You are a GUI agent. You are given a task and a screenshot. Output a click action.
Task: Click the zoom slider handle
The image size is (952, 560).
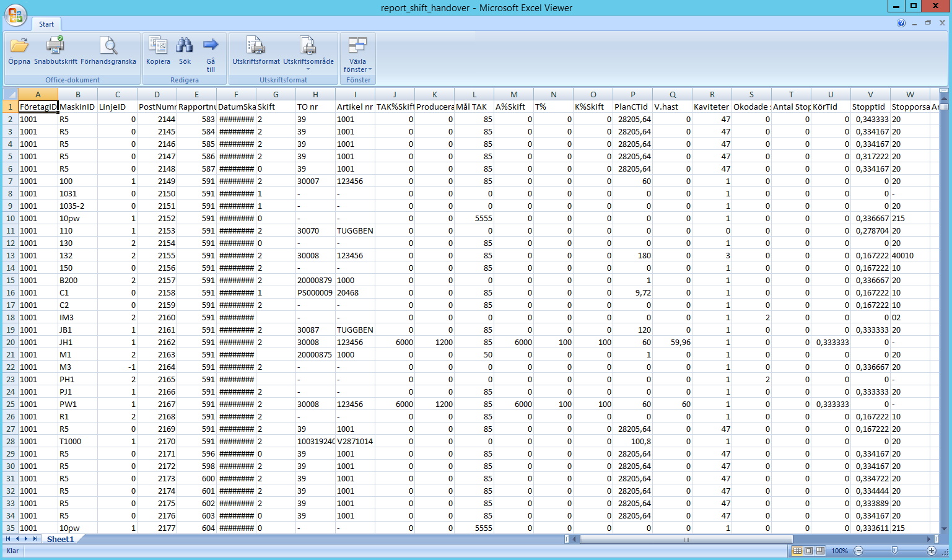point(894,551)
